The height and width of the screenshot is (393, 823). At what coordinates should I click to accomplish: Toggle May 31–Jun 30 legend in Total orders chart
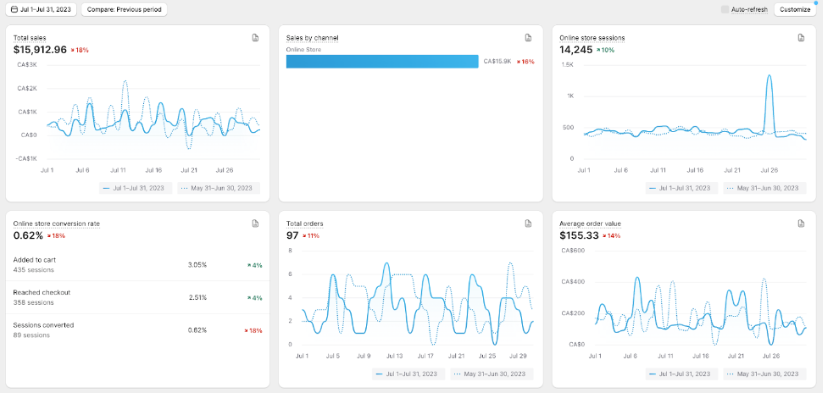(x=492, y=374)
